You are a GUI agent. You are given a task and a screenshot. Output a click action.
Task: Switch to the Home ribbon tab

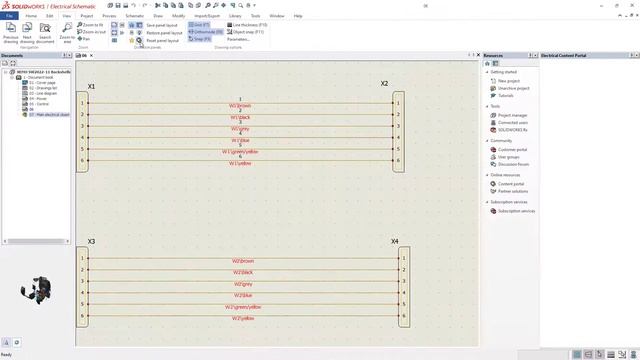pos(31,16)
